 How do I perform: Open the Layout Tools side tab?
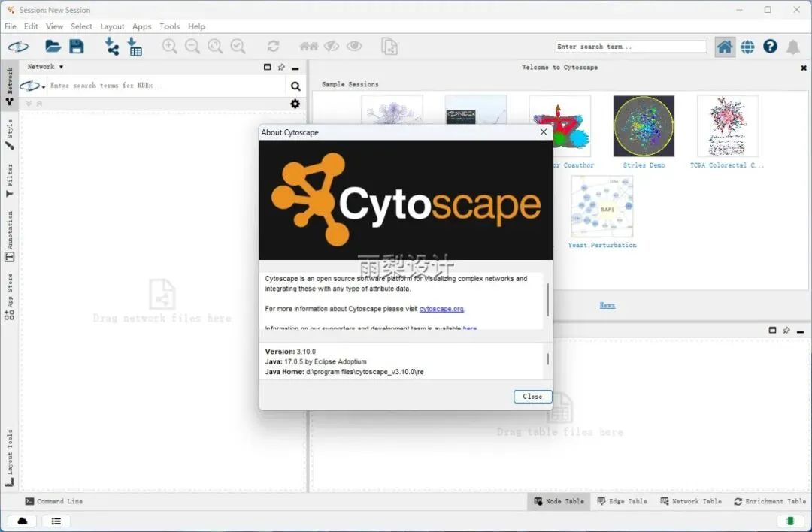pos(9,458)
